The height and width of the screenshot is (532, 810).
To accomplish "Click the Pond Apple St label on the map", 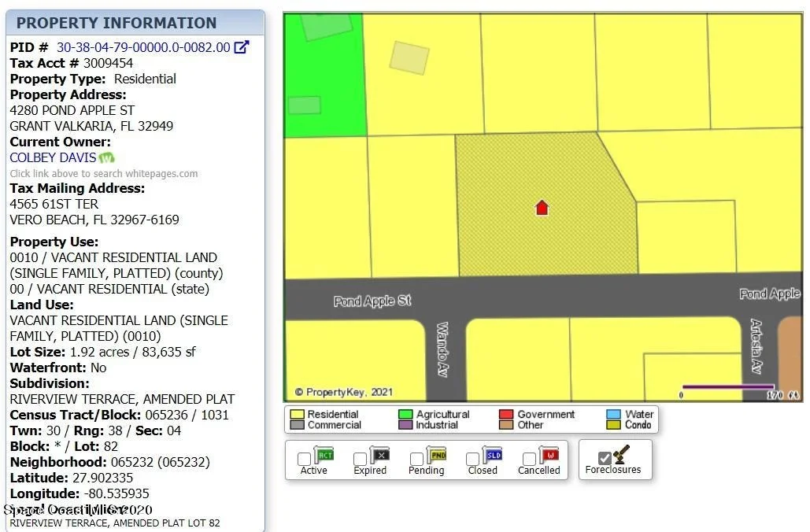I will click(x=372, y=301).
